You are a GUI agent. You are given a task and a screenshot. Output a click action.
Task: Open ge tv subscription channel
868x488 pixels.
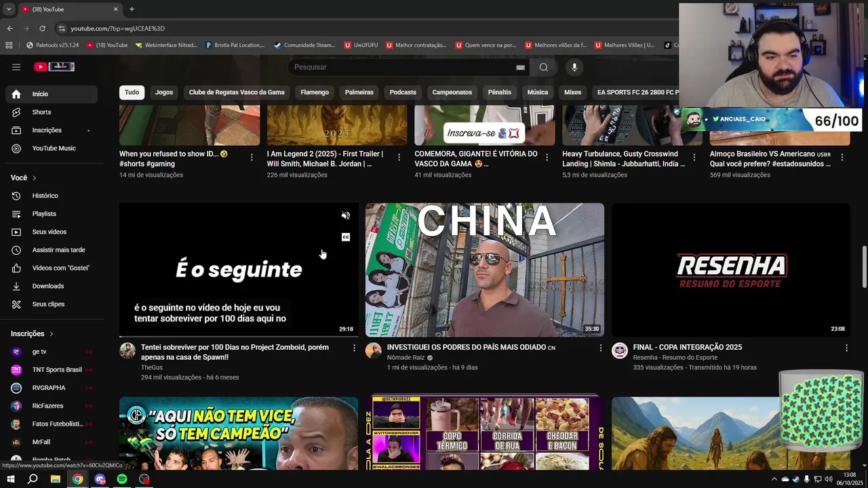click(x=52, y=352)
